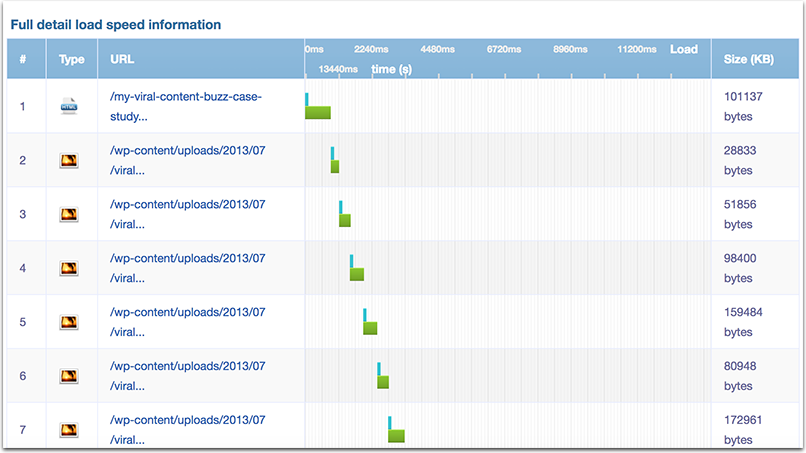Open the wp-content uploads URL in row 5

(x=188, y=322)
